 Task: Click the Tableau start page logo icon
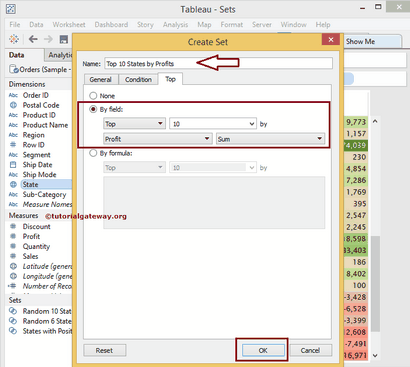tap(14, 39)
